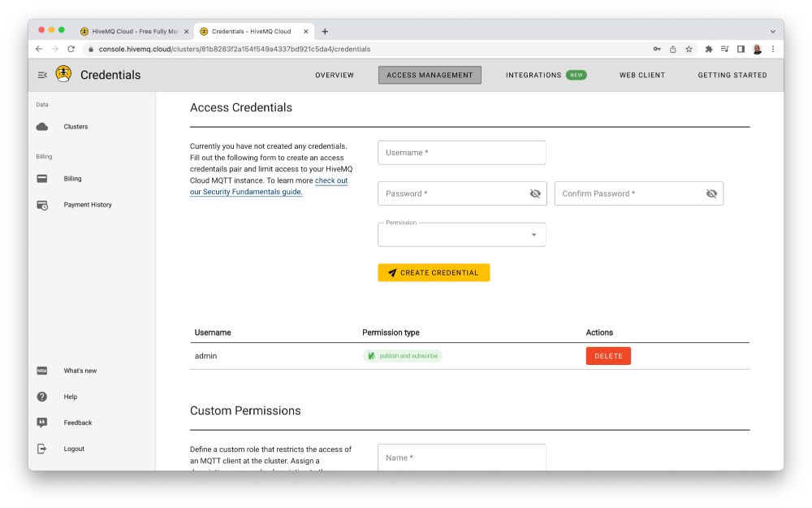Open Web Client tab
The image size is (812, 508).
[x=642, y=75]
